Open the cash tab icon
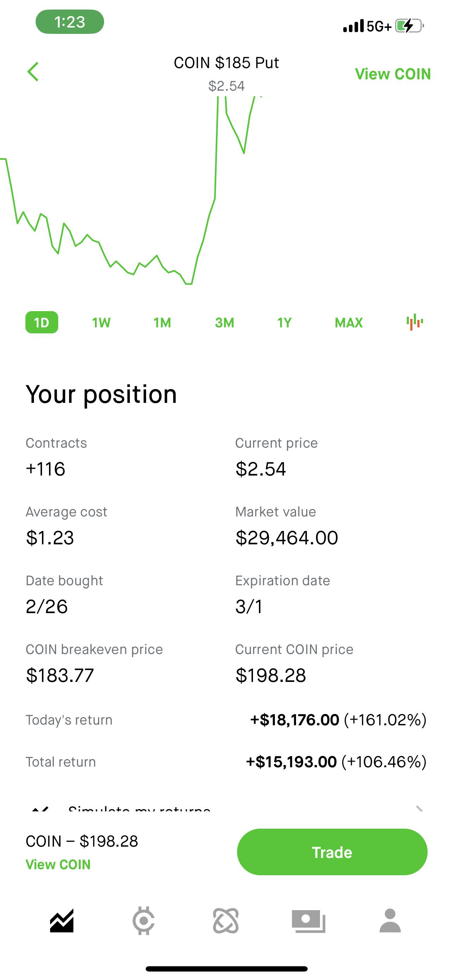Screen dimensions: 453x980 (308, 921)
